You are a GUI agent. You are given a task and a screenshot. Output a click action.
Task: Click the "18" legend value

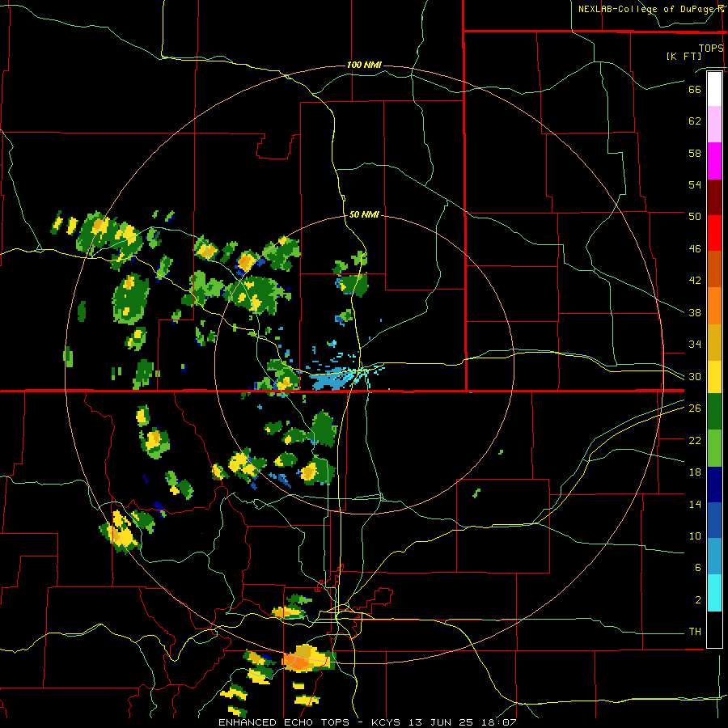(x=695, y=472)
